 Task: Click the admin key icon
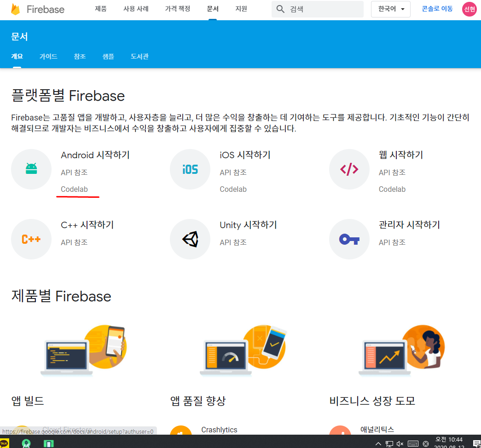click(349, 239)
